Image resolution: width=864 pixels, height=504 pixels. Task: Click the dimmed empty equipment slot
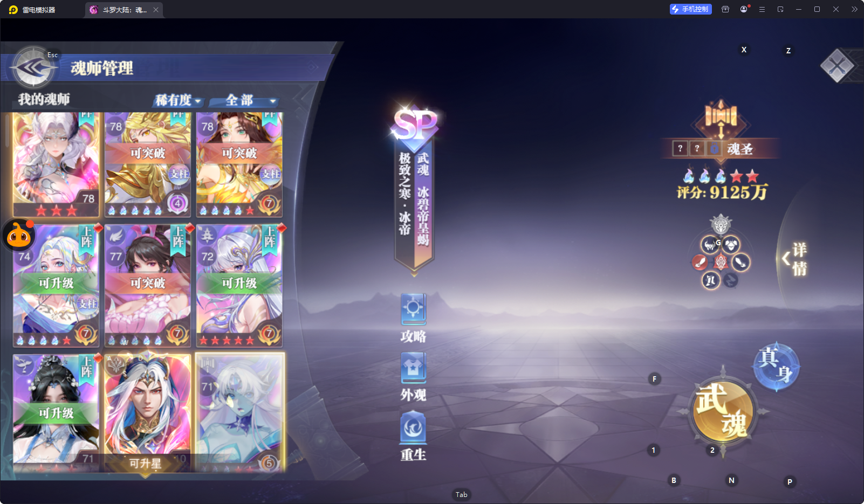731,280
